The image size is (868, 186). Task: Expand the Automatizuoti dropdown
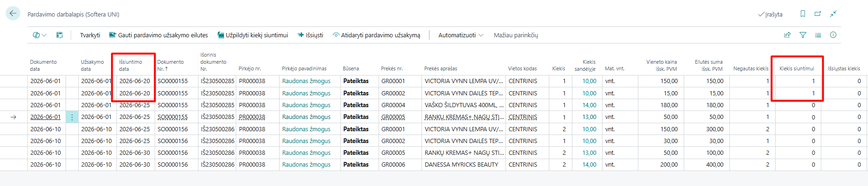[461, 35]
